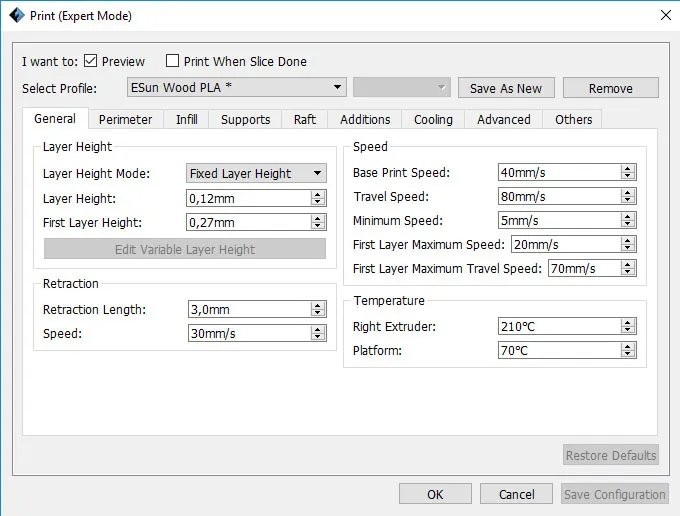
Task: Enable Print When Slice Done
Action: click(x=173, y=61)
